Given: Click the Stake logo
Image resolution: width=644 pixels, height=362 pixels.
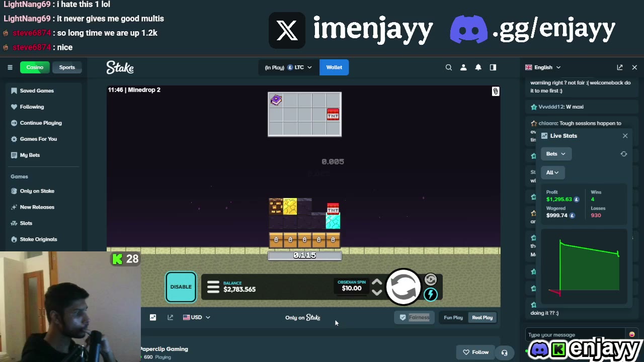Looking at the screenshot, I should pyautogui.click(x=120, y=67).
